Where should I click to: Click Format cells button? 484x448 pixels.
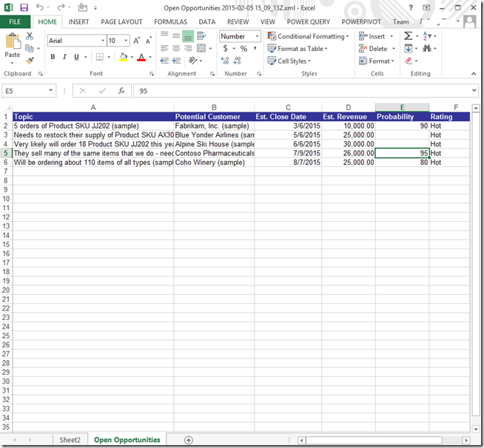click(x=377, y=61)
